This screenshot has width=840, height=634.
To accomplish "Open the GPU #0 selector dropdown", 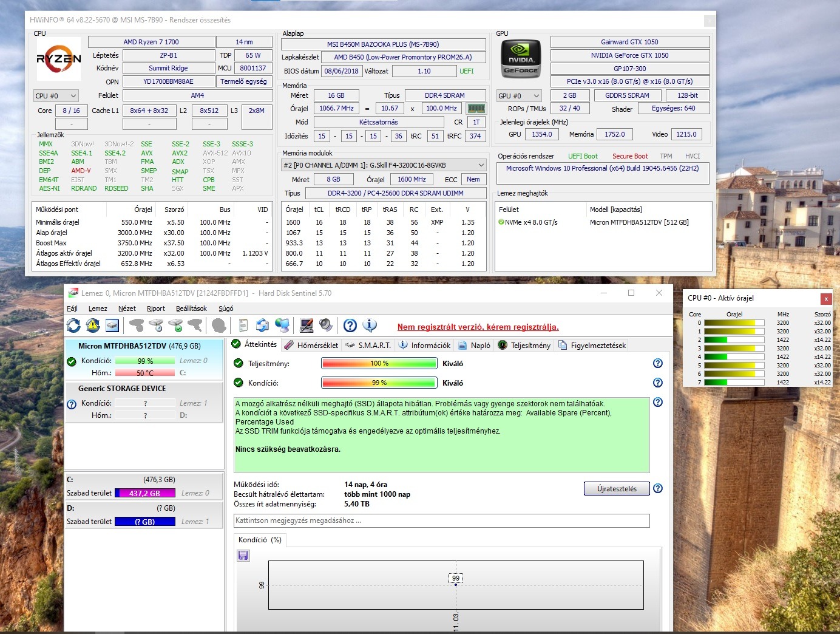I will tap(519, 96).
